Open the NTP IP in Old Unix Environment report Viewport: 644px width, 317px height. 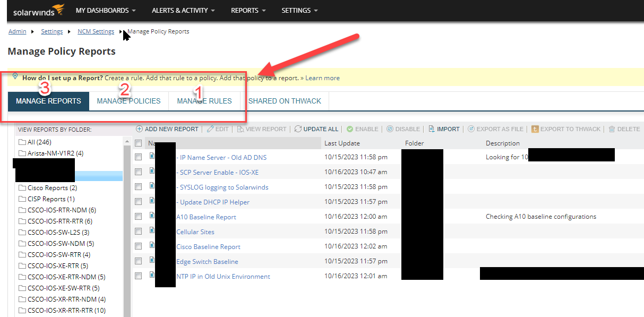point(223,276)
